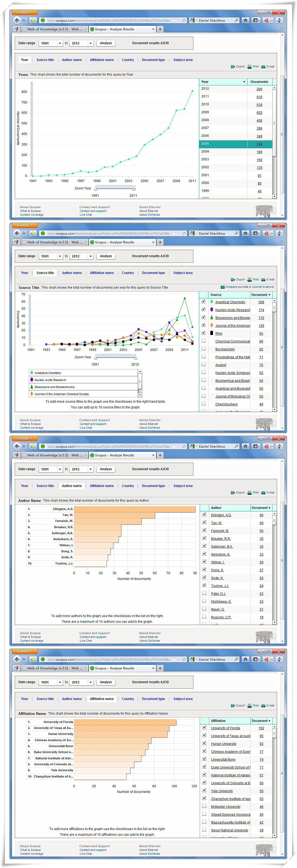The image size is (297, 868).
Task: Check the McMaster University affiliation checkbox
Action: (204, 806)
